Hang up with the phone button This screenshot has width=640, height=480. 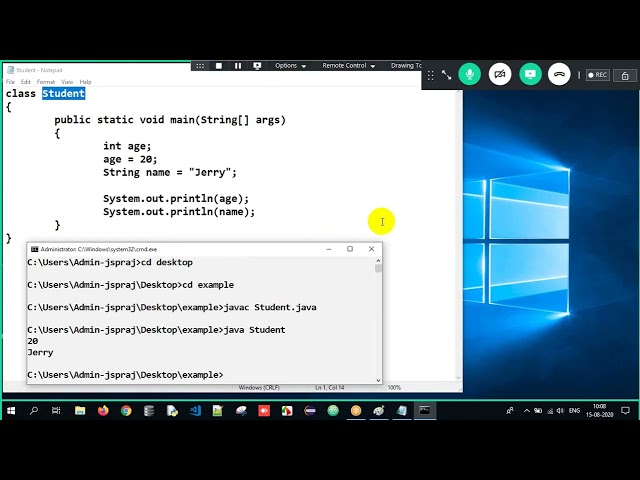click(559, 74)
